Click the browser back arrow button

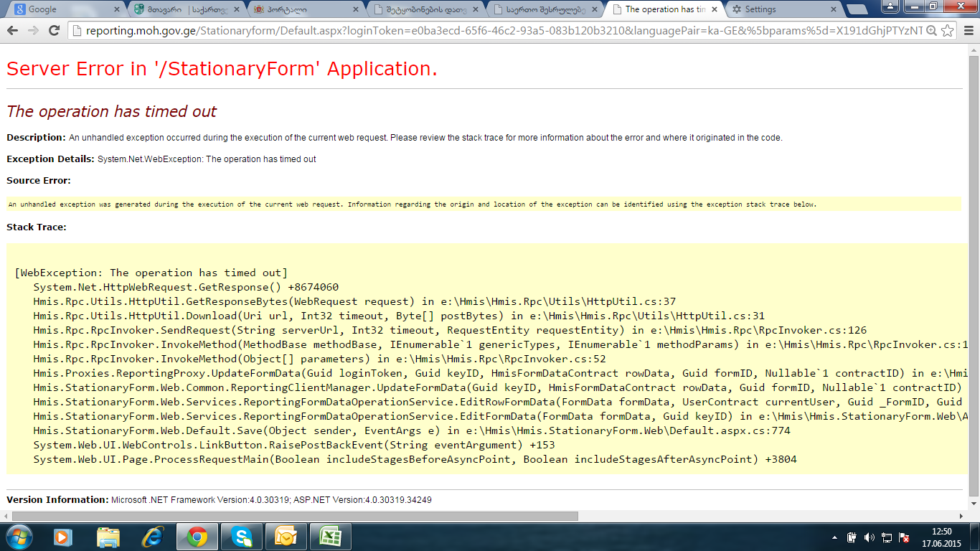[12, 31]
